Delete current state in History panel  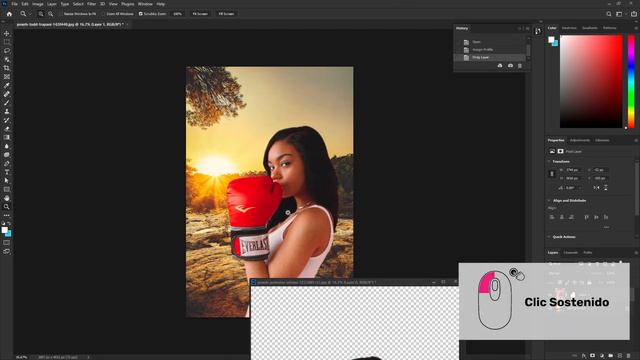coord(520,66)
